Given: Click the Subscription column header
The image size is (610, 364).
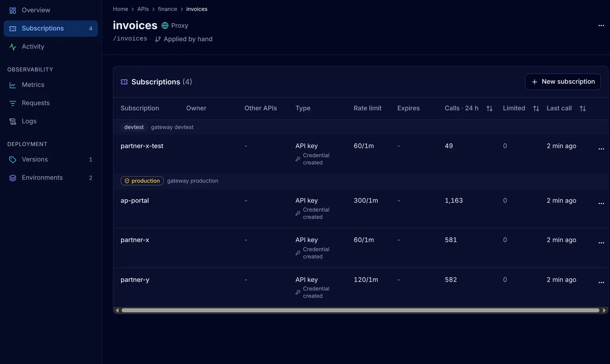Looking at the screenshot, I should click(x=140, y=108).
